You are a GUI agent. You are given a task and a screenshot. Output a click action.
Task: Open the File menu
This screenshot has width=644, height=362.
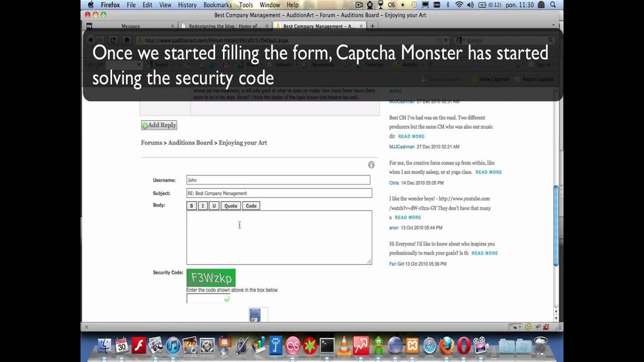point(131,5)
